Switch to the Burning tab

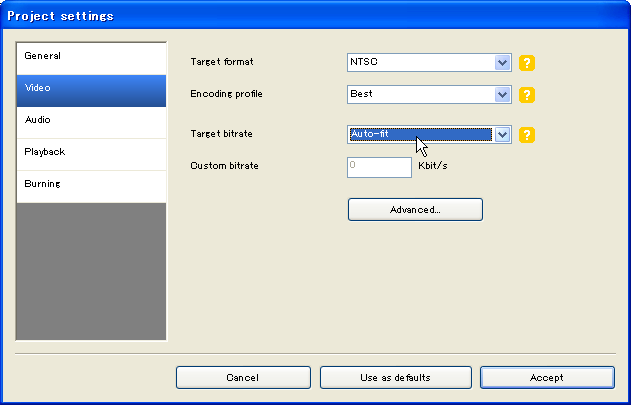(91, 185)
